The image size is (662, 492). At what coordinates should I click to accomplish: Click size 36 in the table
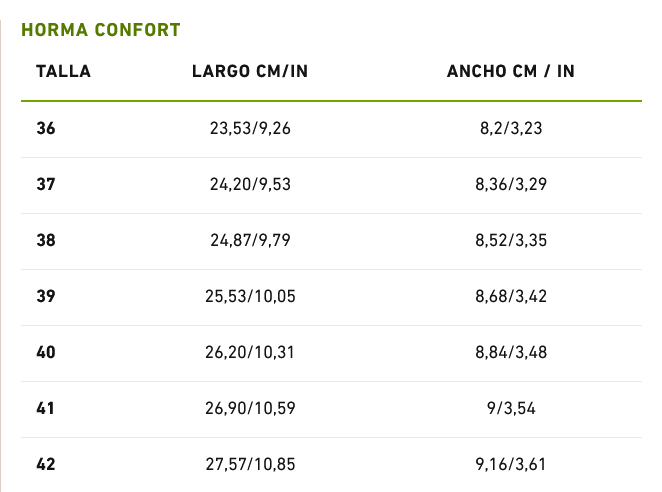click(46, 128)
